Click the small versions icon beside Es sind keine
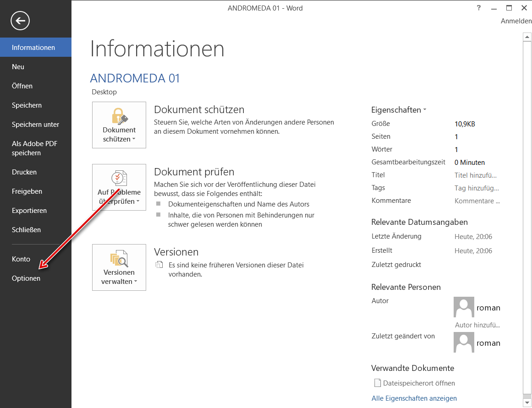This screenshot has width=532, height=408. (x=159, y=265)
